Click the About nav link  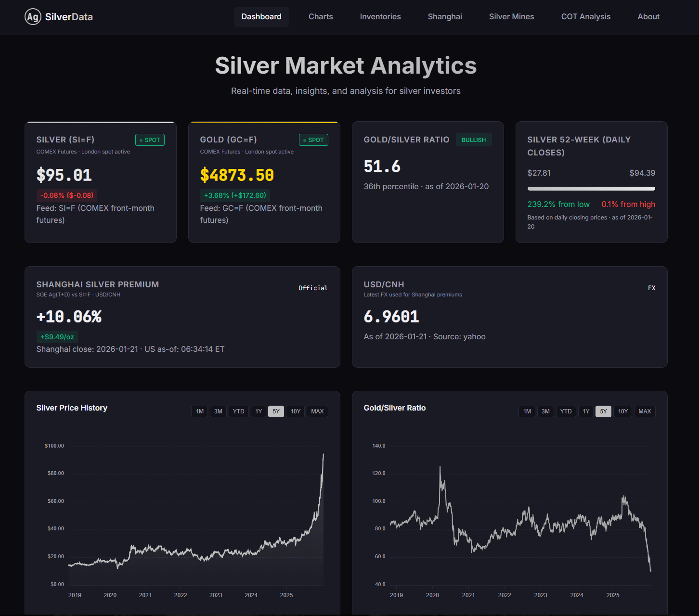point(648,17)
